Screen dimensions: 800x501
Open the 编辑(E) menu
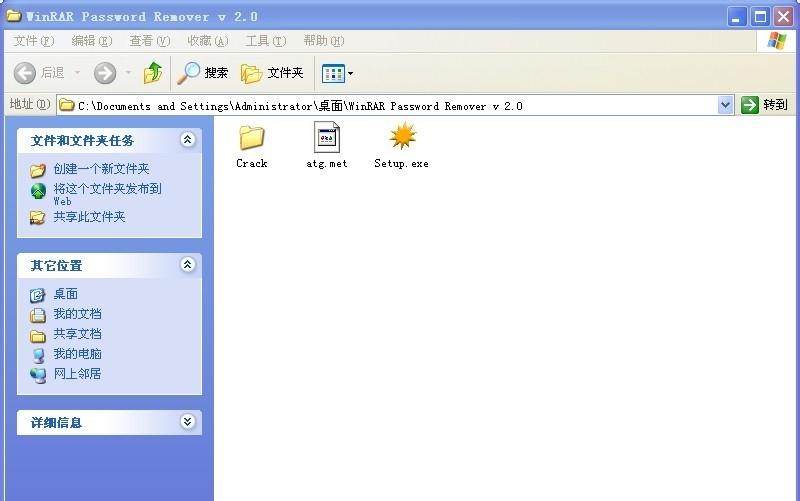point(91,41)
